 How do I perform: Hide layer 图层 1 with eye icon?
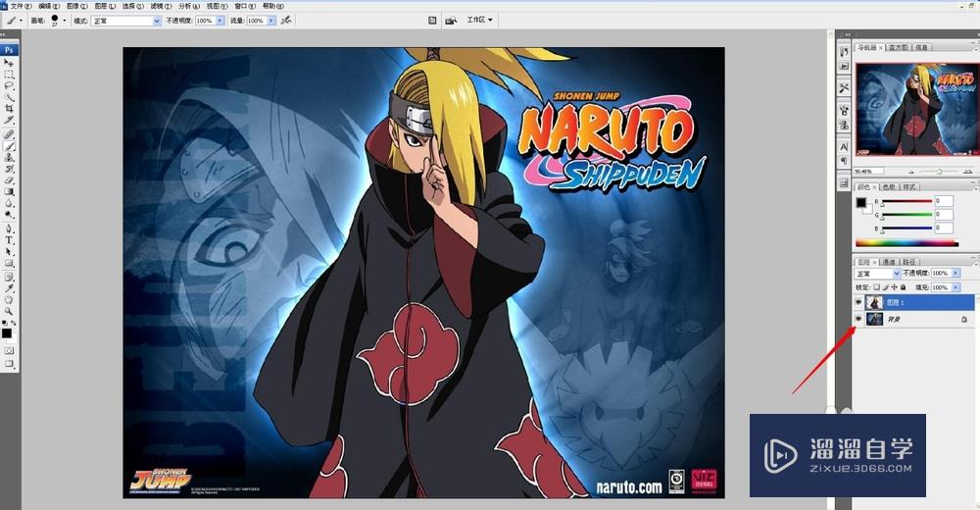click(x=858, y=302)
